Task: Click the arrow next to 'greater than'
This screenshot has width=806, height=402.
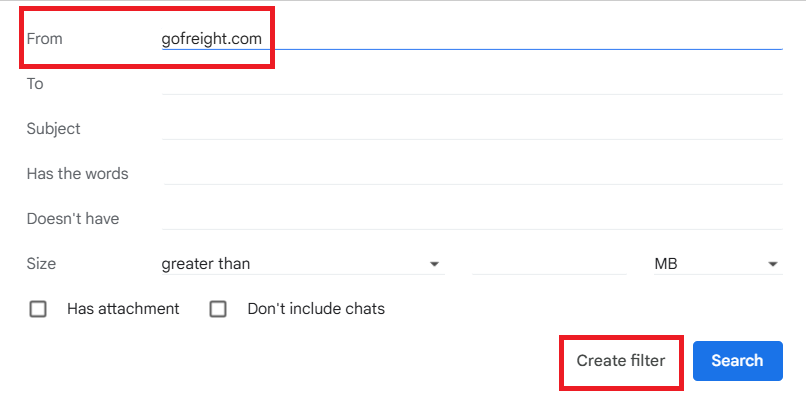Action: coord(434,264)
